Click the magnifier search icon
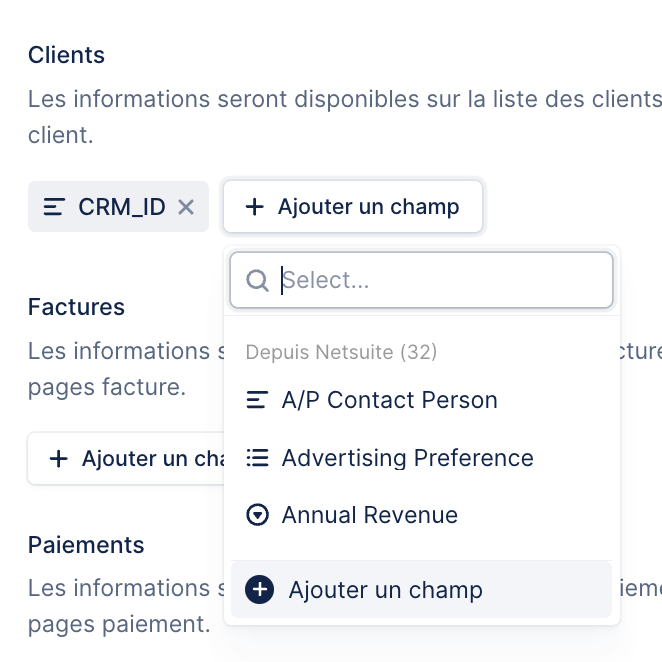Viewport: 662px width, 662px height. 257,280
